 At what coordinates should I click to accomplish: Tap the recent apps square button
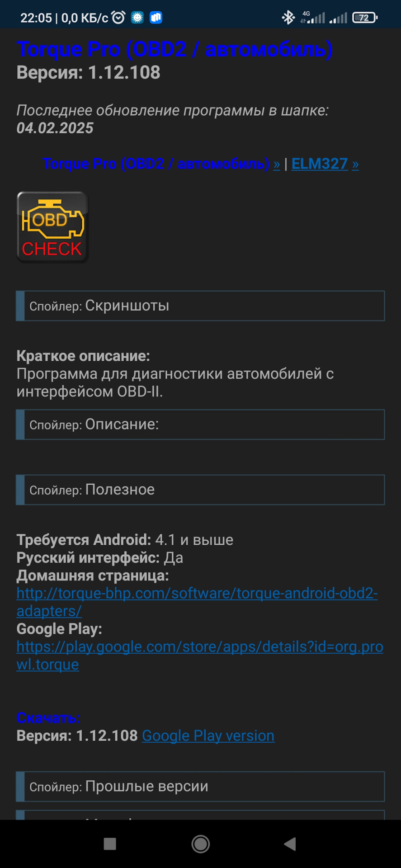click(110, 844)
